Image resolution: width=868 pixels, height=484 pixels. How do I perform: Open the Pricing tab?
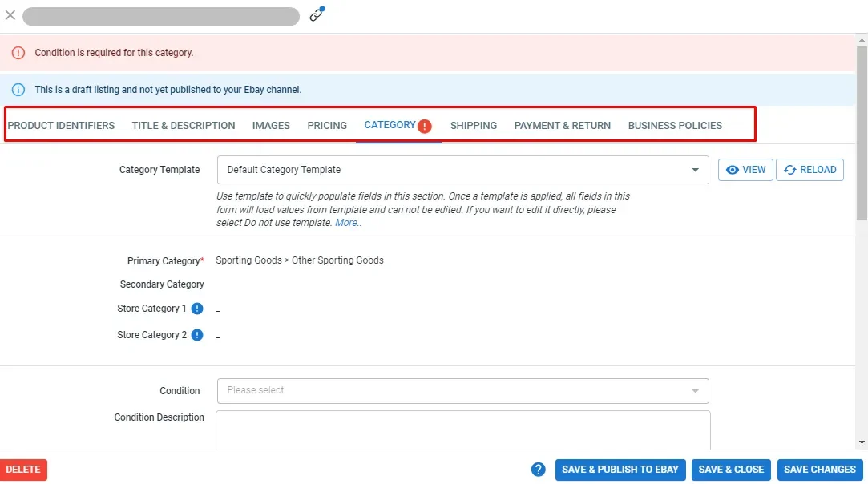tap(327, 126)
